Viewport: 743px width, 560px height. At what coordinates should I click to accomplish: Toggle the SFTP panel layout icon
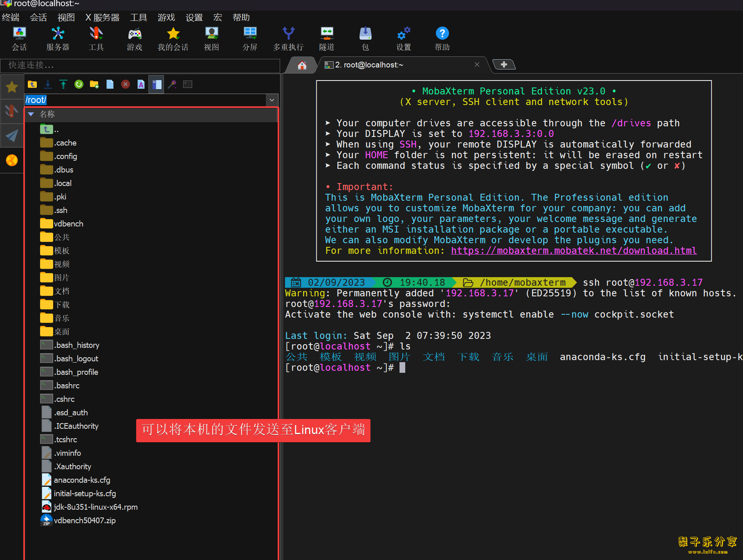pos(157,84)
